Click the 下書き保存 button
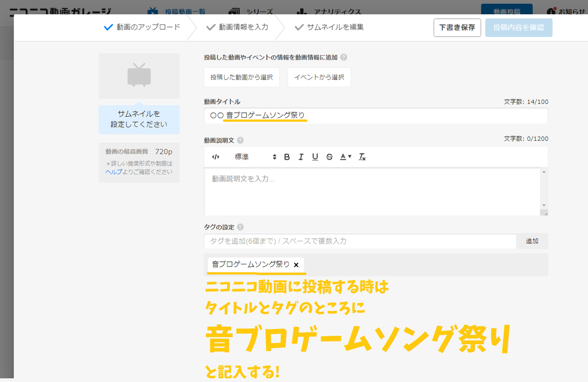The image size is (588, 382). [457, 27]
